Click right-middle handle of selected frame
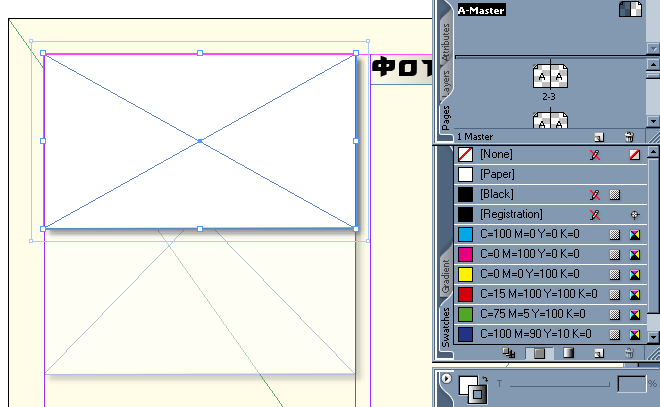Image resolution: width=660 pixels, height=407 pixels. (356, 141)
